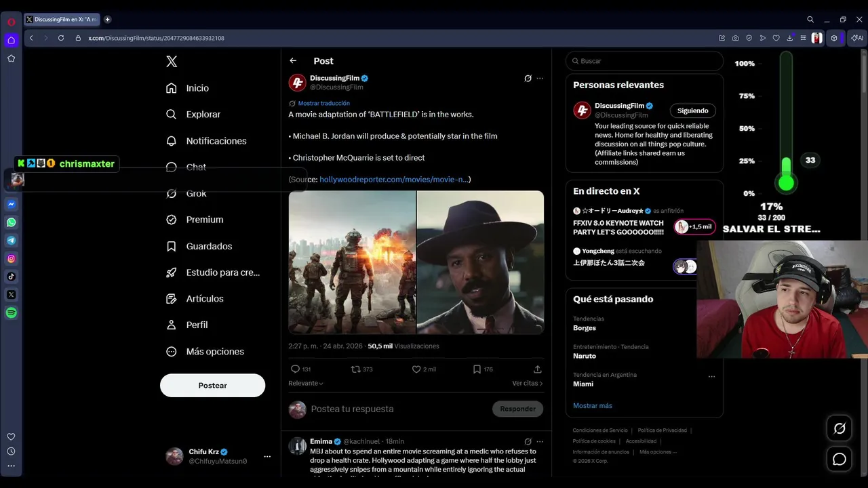The width and height of the screenshot is (868, 488).
Task: Open the floating Grok button
Action: (840, 428)
